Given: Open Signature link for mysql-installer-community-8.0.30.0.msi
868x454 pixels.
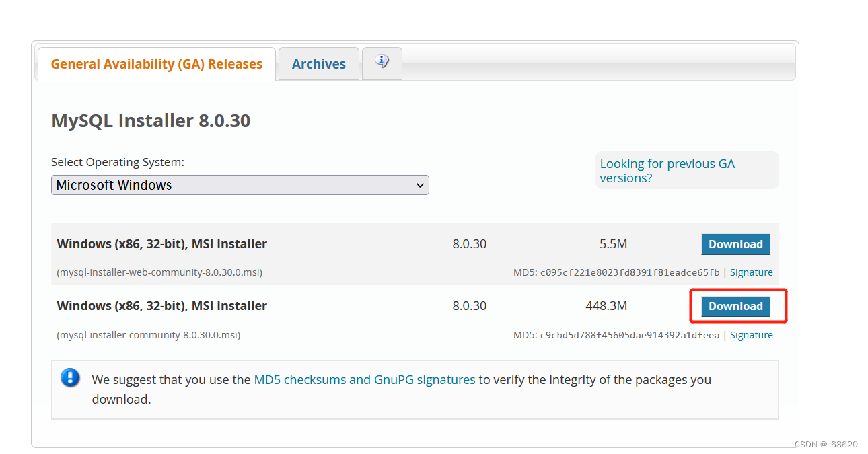Looking at the screenshot, I should tap(751, 335).
